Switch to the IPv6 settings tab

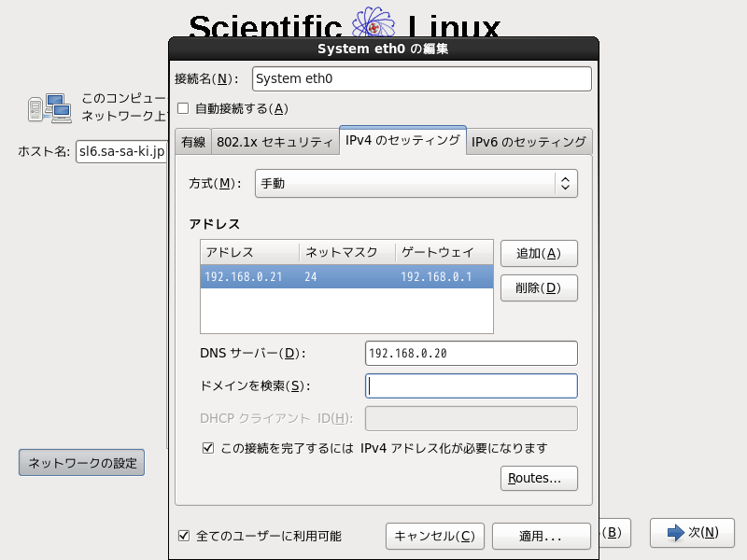pyautogui.click(x=529, y=142)
